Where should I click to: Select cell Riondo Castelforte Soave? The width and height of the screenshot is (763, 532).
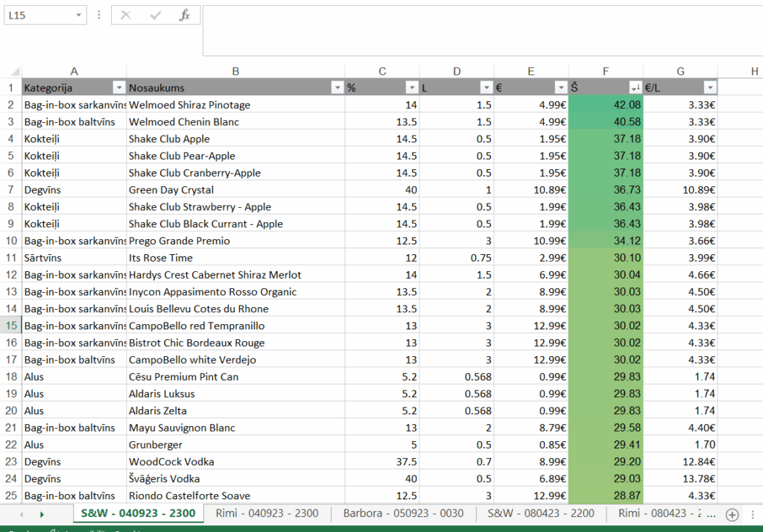pos(235,495)
